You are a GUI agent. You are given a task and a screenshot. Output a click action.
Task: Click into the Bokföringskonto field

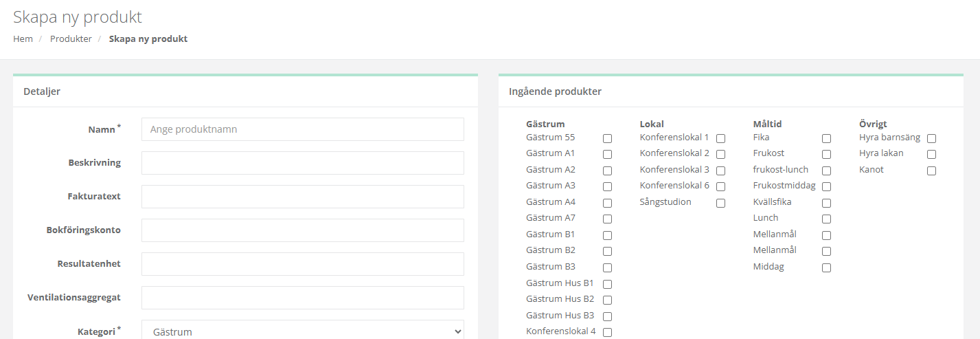(302, 230)
